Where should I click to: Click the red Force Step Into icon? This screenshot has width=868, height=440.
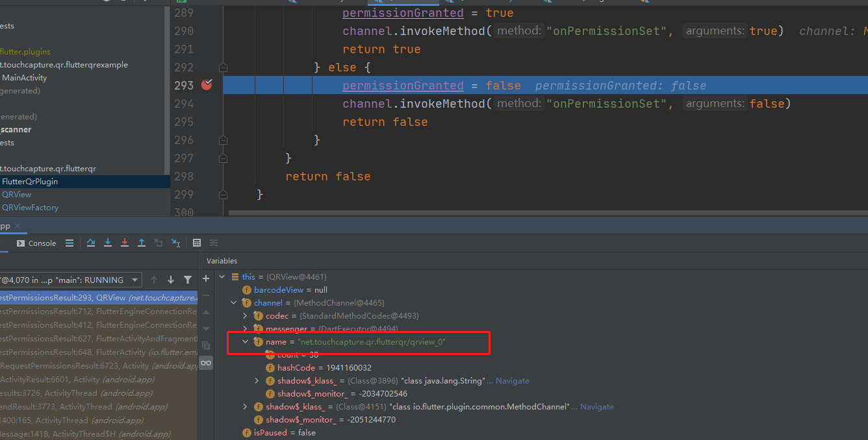pyautogui.click(x=125, y=243)
